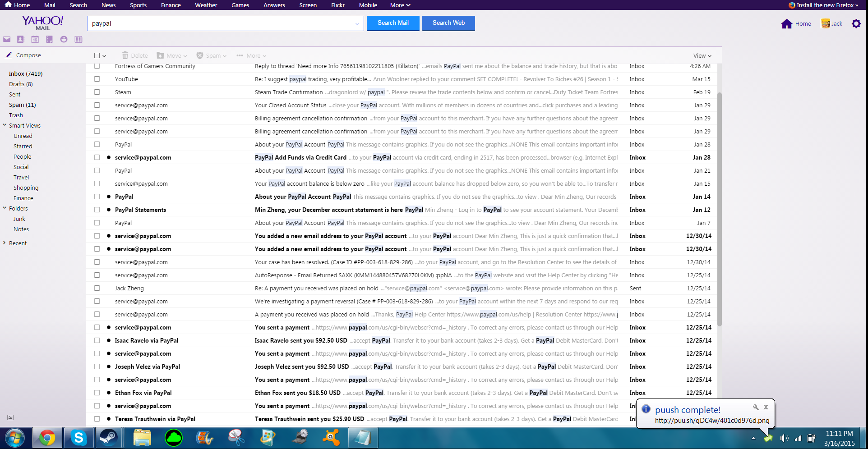The width and height of the screenshot is (868, 449).
Task: Open the Spam (11) folder
Action: (x=22, y=105)
